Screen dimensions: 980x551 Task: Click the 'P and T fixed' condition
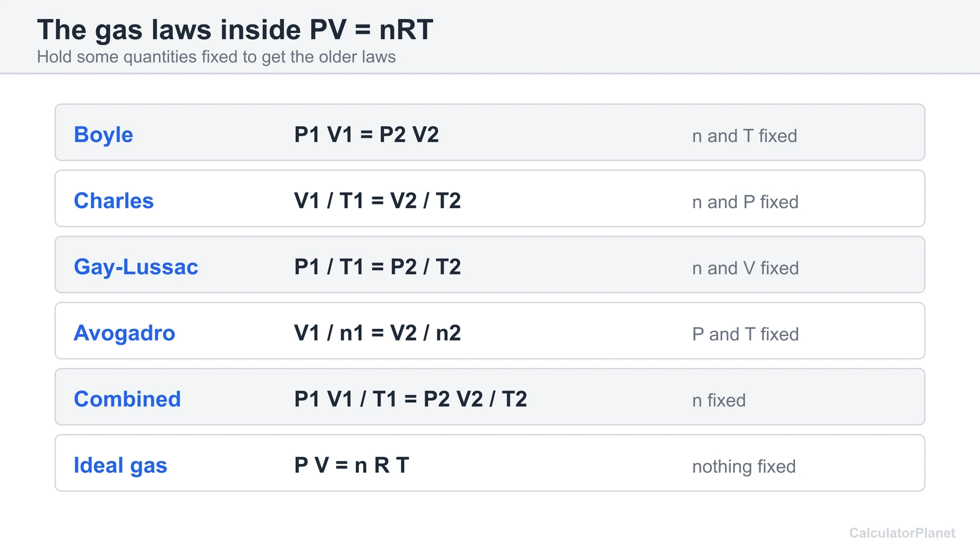pos(745,334)
